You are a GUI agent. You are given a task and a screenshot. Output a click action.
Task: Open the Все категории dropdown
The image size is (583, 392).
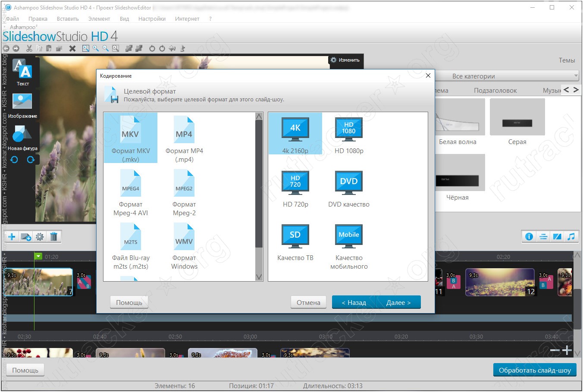pos(507,76)
